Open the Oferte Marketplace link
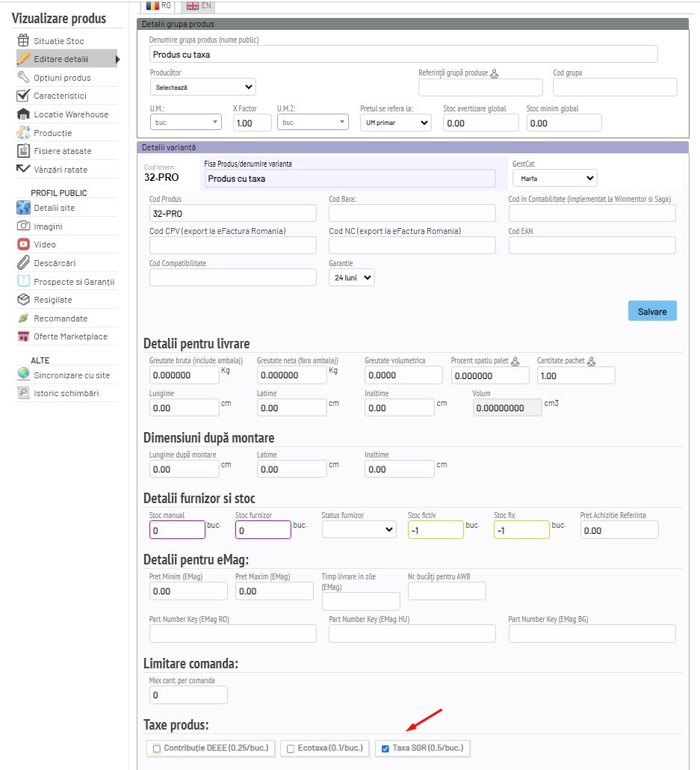700x770 pixels. pyautogui.click(x=70, y=336)
